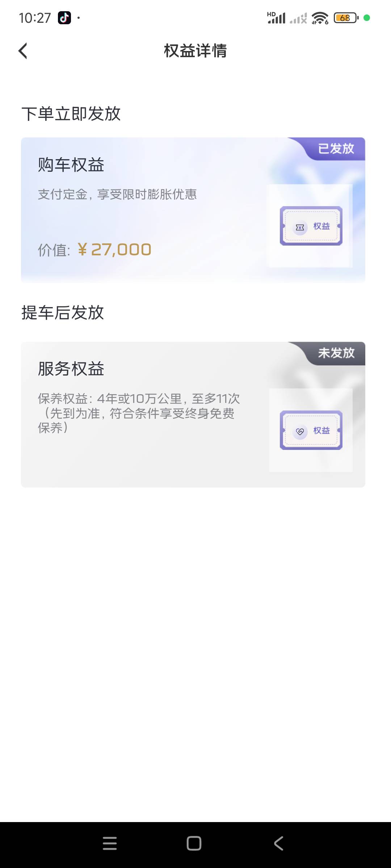Viewport: 391px width, 868px height.
Task: Tap the HD cellular signal icon
Action: [x=277, y=18]
